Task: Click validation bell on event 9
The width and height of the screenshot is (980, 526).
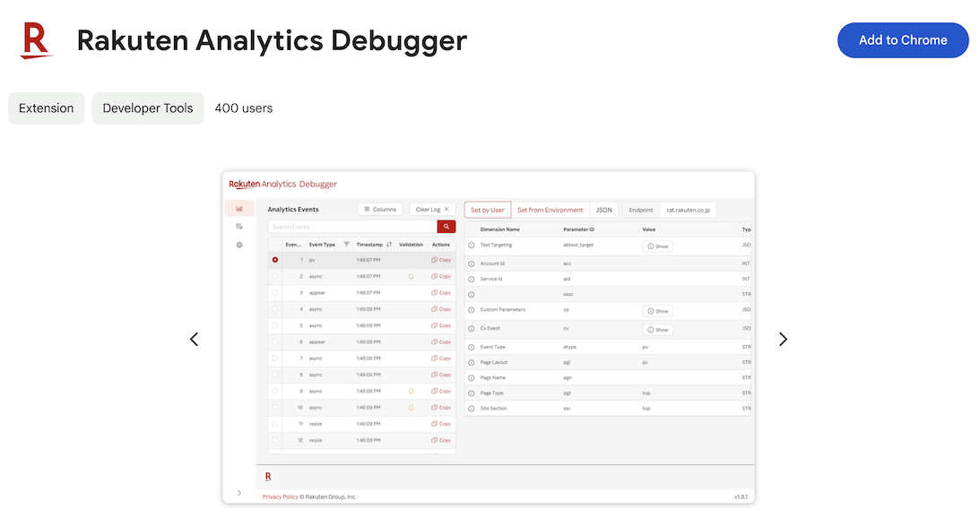Action: 411,391
